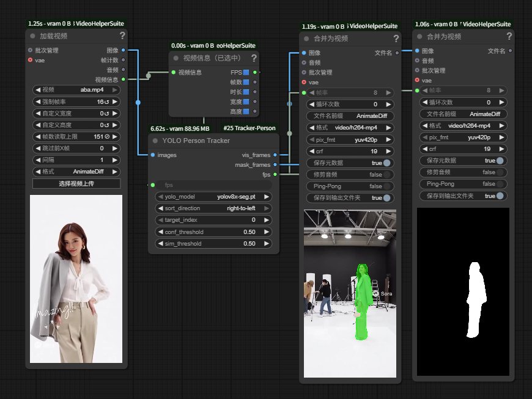Screen dimensions: 532x399
Task: Click the vis_frames output port
Action: click(275, 155)
